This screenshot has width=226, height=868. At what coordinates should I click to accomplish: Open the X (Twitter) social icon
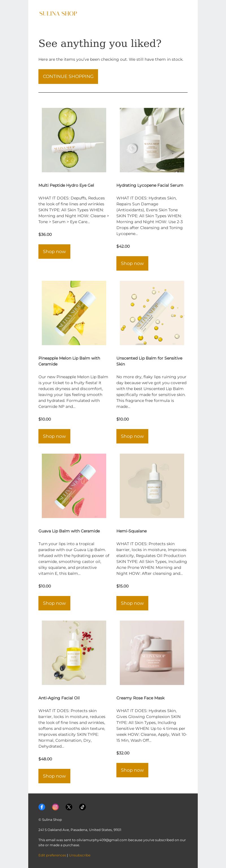pos(69,807)
